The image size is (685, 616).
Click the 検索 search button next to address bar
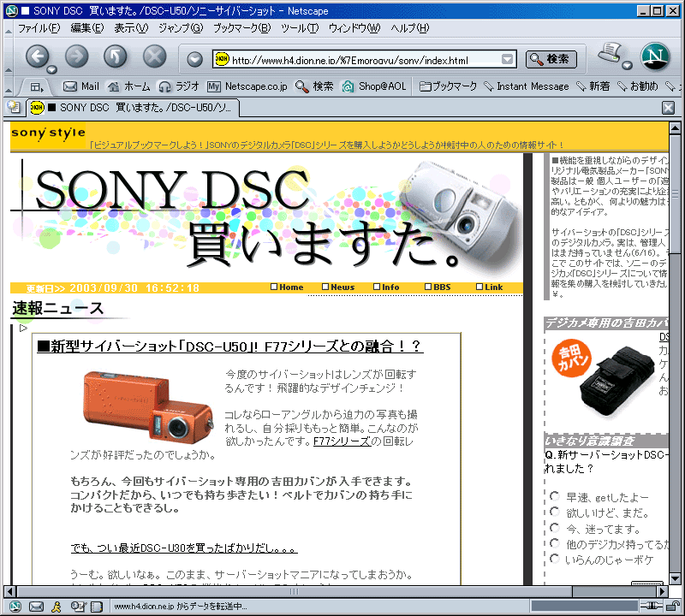(551, 59)
